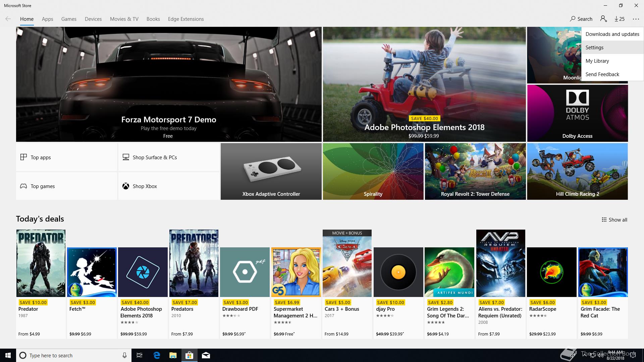
Task: Open the downloads arrow showing 25
Action: tap(620, 19)
